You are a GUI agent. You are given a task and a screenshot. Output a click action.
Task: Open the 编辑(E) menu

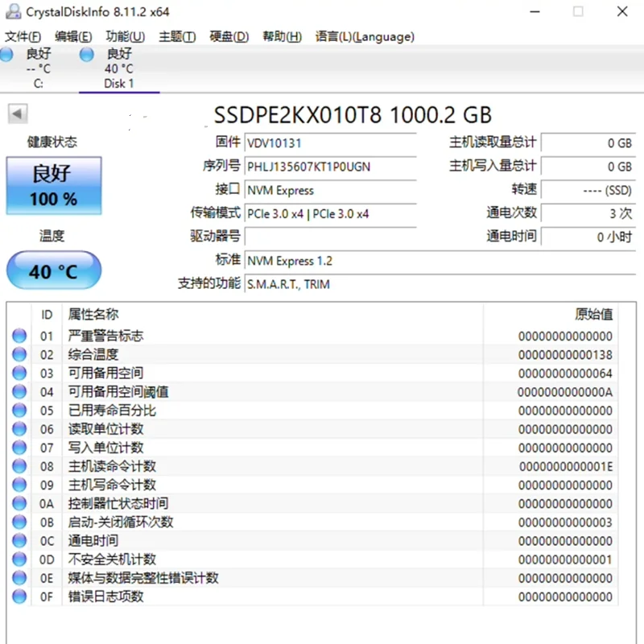coord(73,36)
